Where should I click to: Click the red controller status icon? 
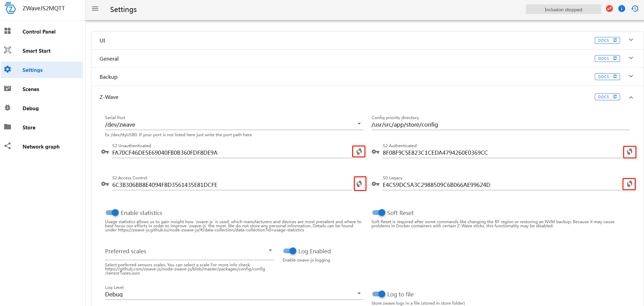609,9
